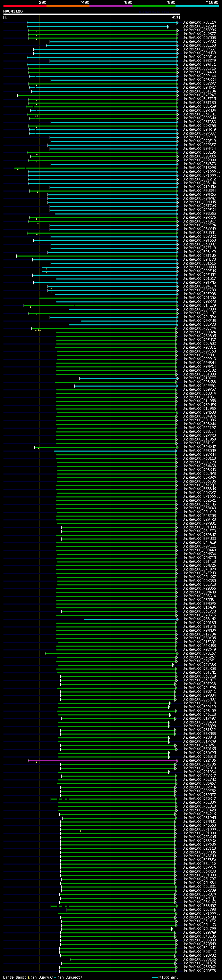Open UniRef100_B8BND7 entry
This screenshot has height=980, width=222.
click(199, 906)
